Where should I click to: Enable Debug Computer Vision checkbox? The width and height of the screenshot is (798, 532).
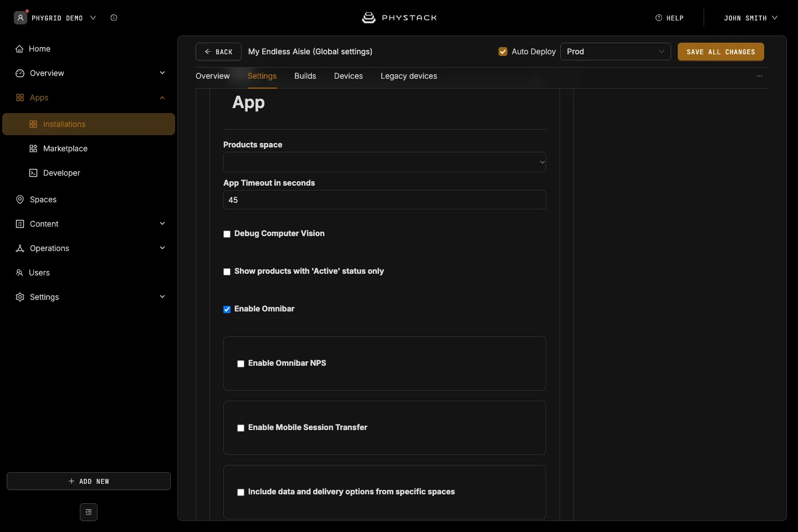[227, 234]
